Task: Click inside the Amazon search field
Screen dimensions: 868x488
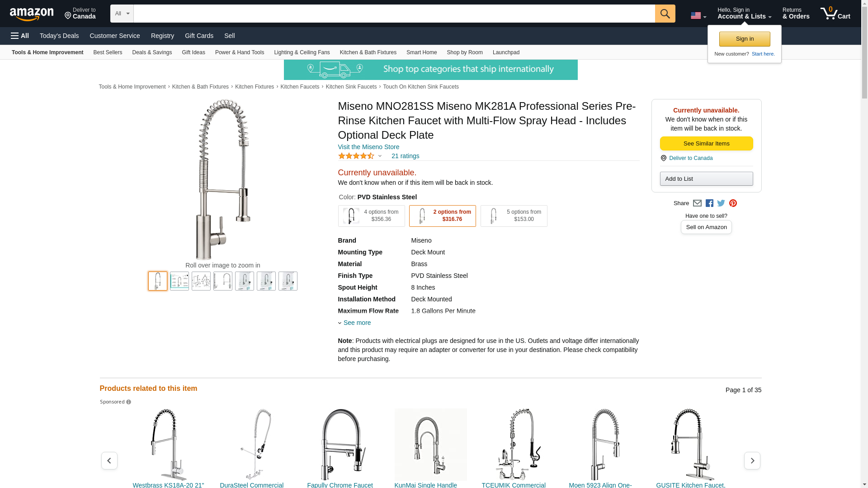Action: (x=394, y=14)
